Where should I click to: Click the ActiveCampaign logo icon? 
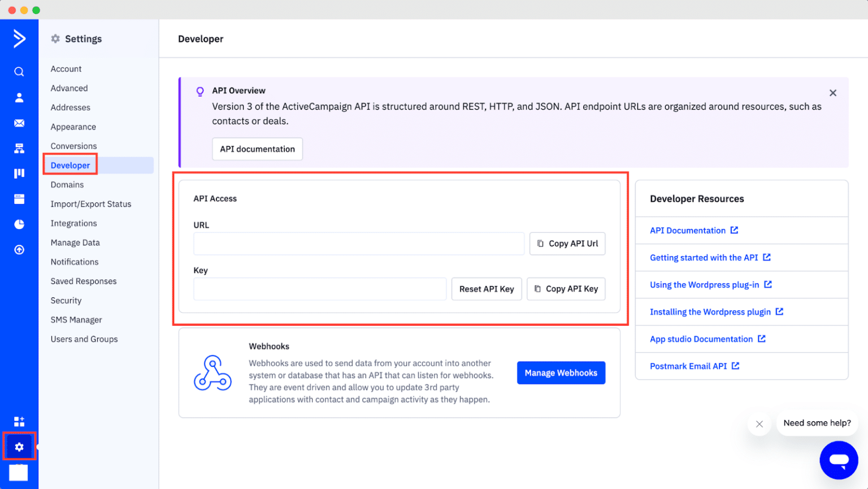[x=19, y=38]
